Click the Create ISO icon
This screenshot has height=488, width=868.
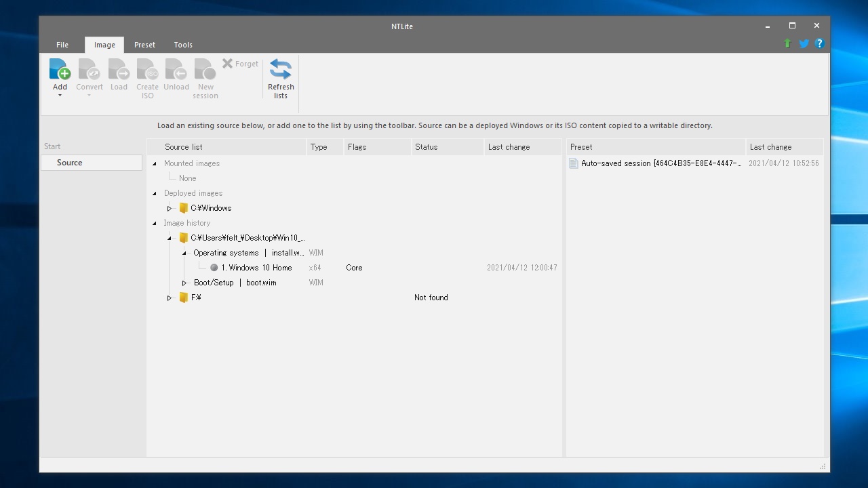(x=147, y=69)
